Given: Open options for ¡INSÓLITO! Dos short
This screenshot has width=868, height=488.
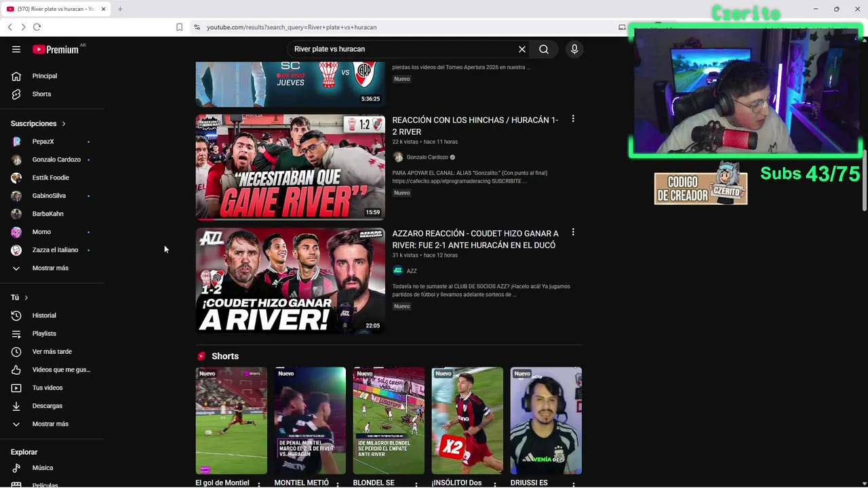Looking at the screenshot, I should tap(495, 484).
